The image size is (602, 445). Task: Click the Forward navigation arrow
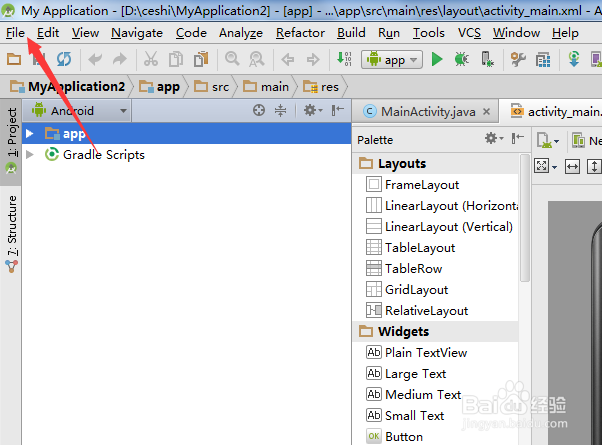click(313, 60)
